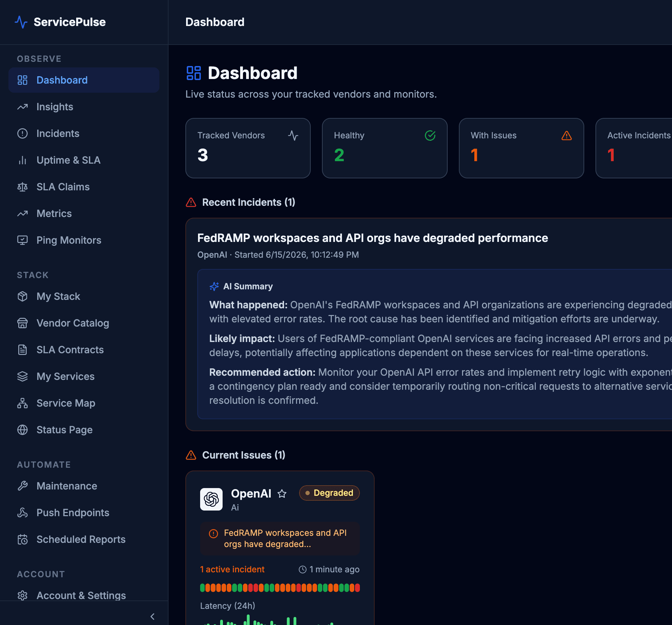Click the Degraded status badge
672x625 pixels.
pos(329,493)
